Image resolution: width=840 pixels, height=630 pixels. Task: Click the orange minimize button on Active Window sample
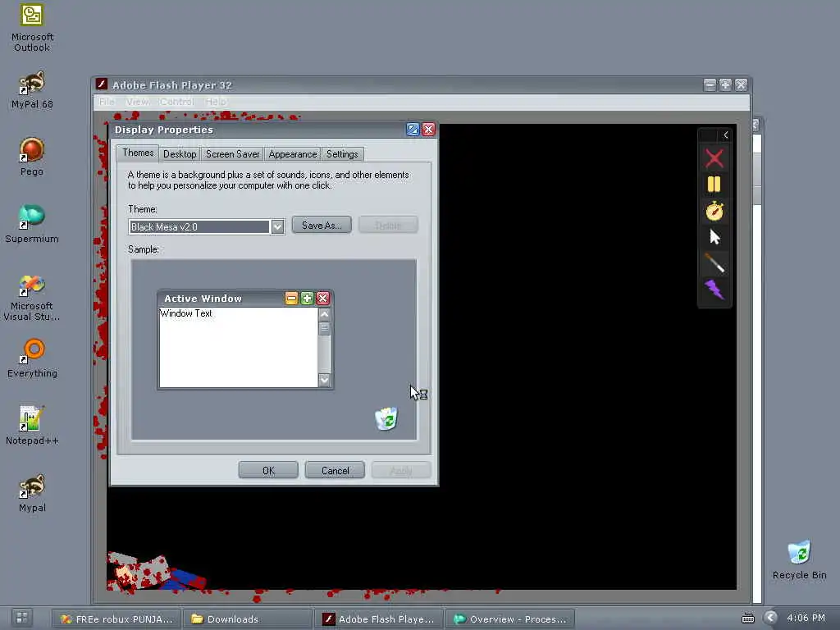[291, 299]
